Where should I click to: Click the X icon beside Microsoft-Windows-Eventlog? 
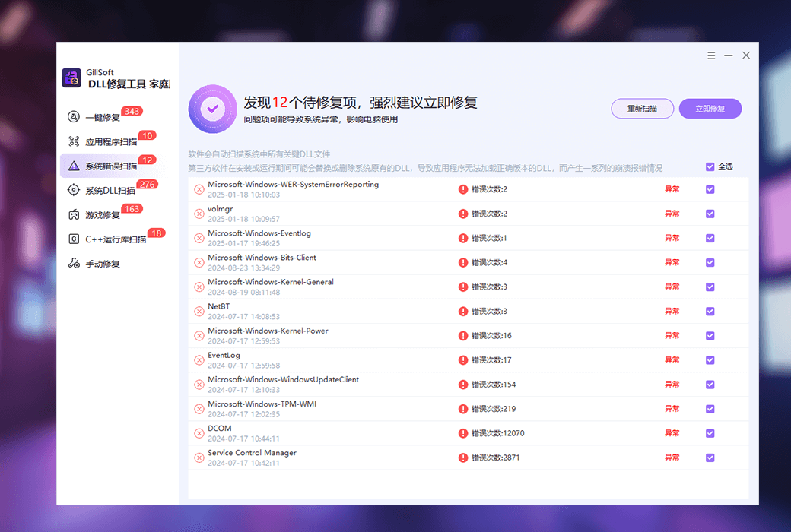199,238
